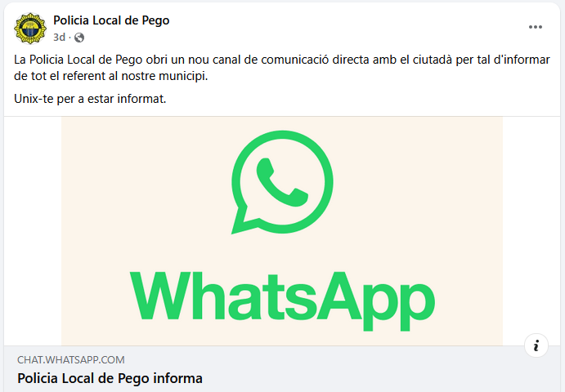Click the globe public audience icon
This screenshot has width=565, height=392.
pos(79,38)
